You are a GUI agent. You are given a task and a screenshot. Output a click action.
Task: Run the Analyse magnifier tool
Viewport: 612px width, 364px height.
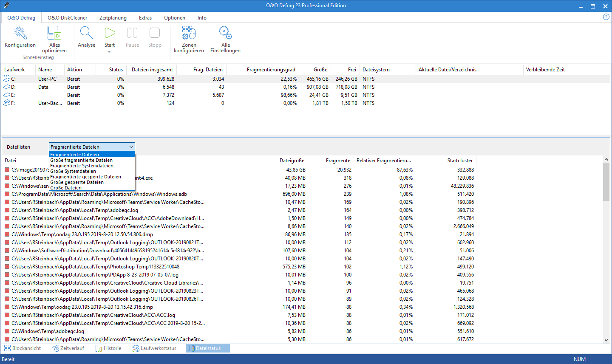coord(86,33)
